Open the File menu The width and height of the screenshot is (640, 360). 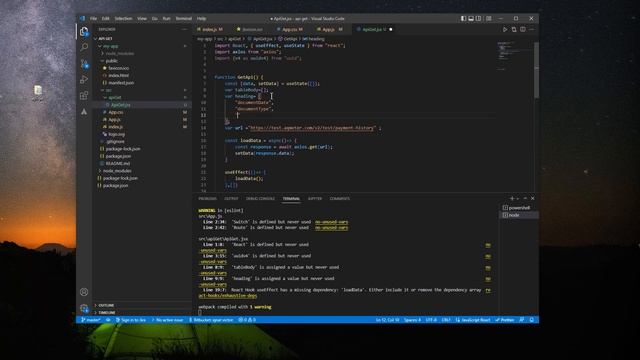pyautogui.click(x=93, y=18)
